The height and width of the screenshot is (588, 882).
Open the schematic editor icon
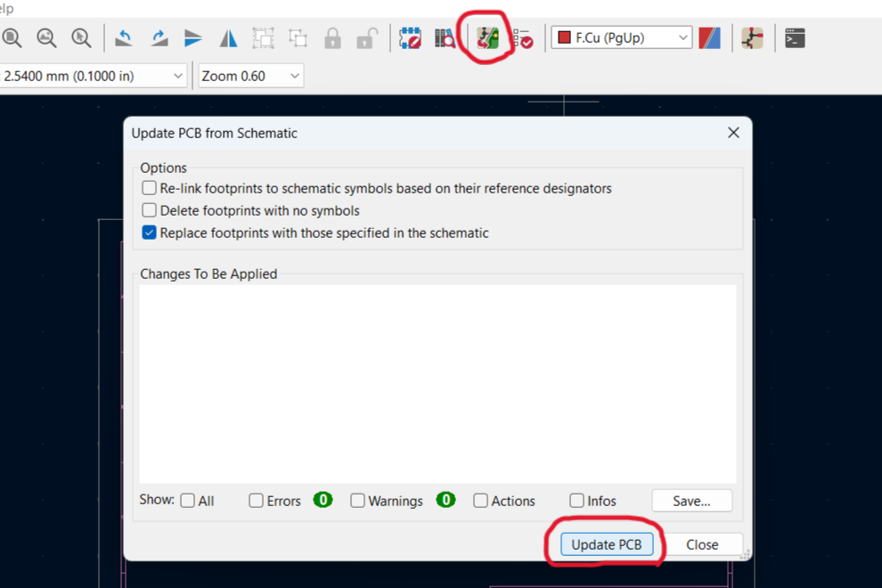[x=752, y=38]
